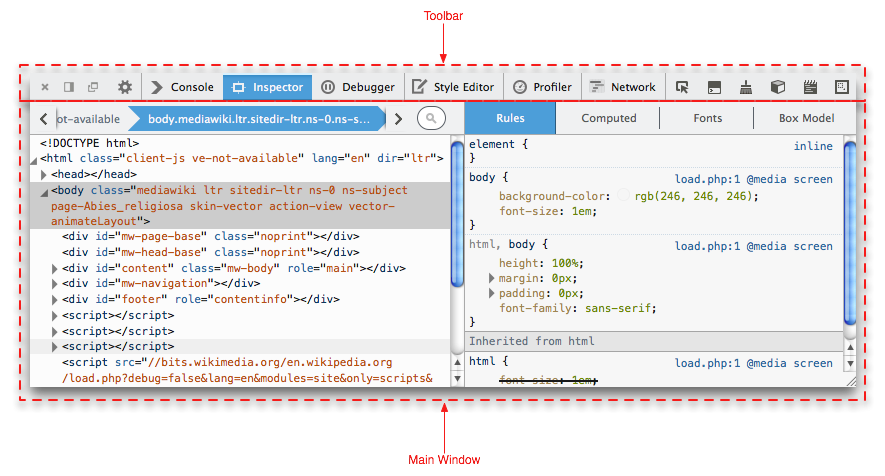
Task: Toggle the split console icon
Action: [x=714, y=87]
